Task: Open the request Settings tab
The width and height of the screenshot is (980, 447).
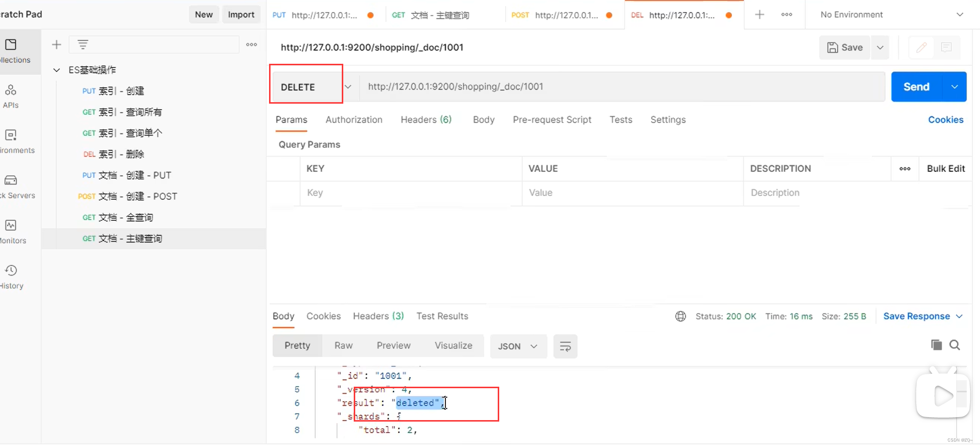Action: 668,120
